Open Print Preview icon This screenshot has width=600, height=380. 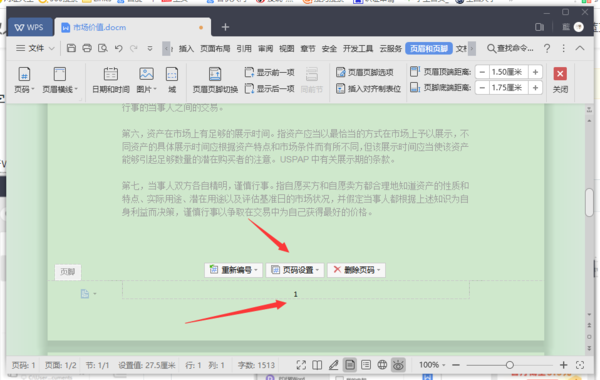(103, 48)
